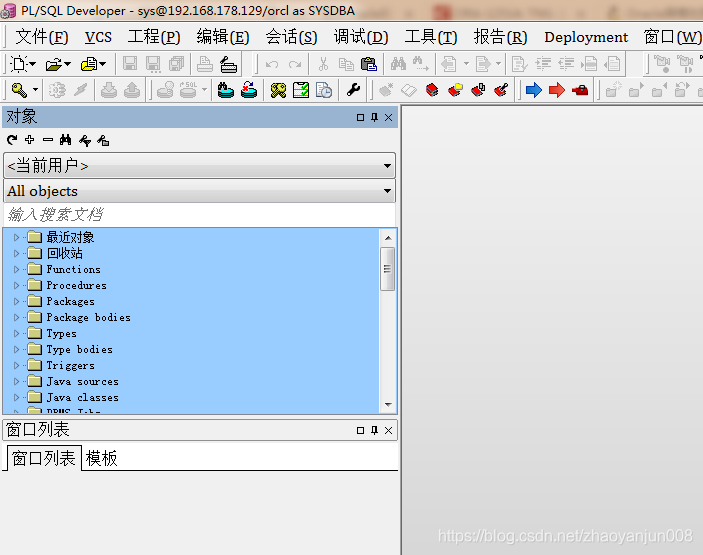Expand the Procedures folder

pos(16,286)
